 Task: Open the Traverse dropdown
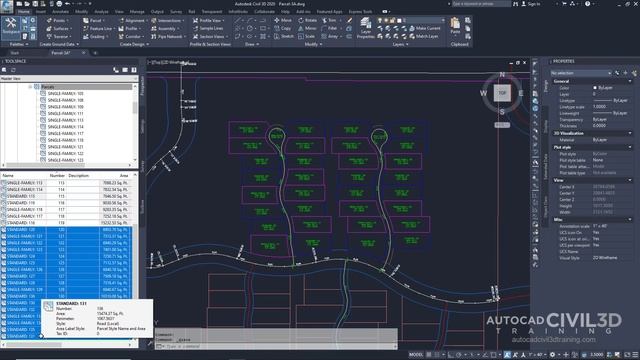[x=59, y=36]
